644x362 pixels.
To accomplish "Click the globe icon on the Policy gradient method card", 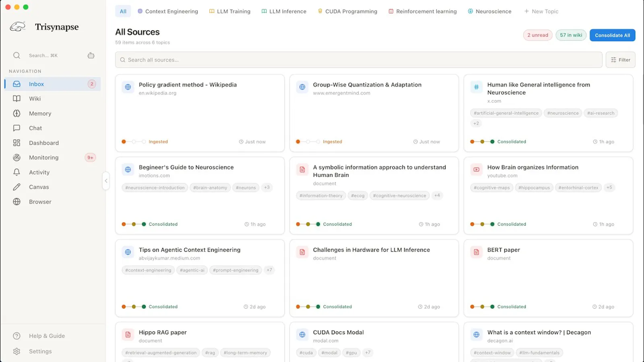I will click(x=128, y=87).
